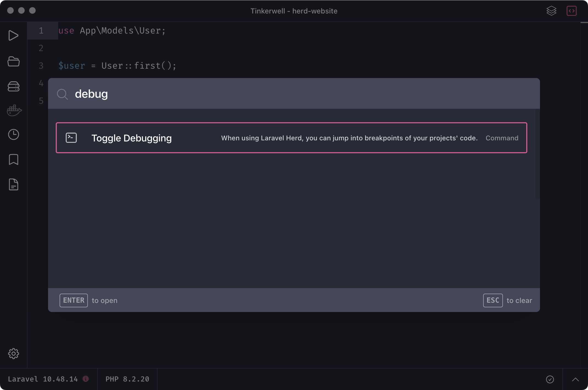Click the terminal icon beside Toggle Debugging
This screenshot has height=390, width=588.
[71, 138]
